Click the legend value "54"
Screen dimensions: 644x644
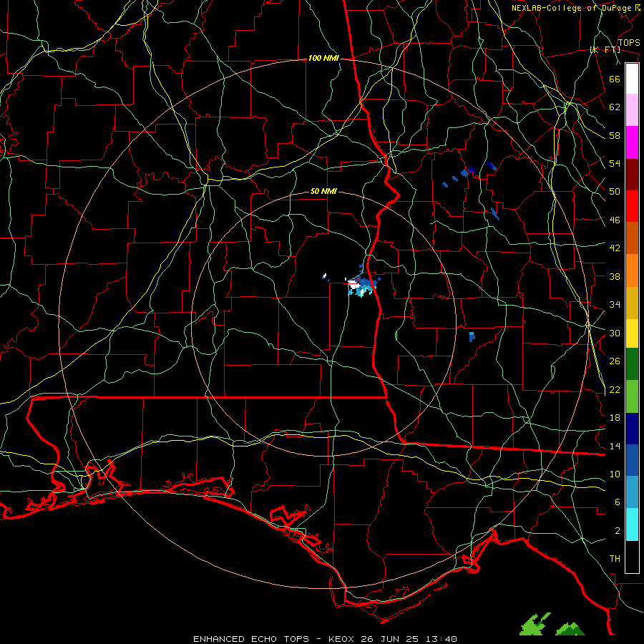[615, 163]
